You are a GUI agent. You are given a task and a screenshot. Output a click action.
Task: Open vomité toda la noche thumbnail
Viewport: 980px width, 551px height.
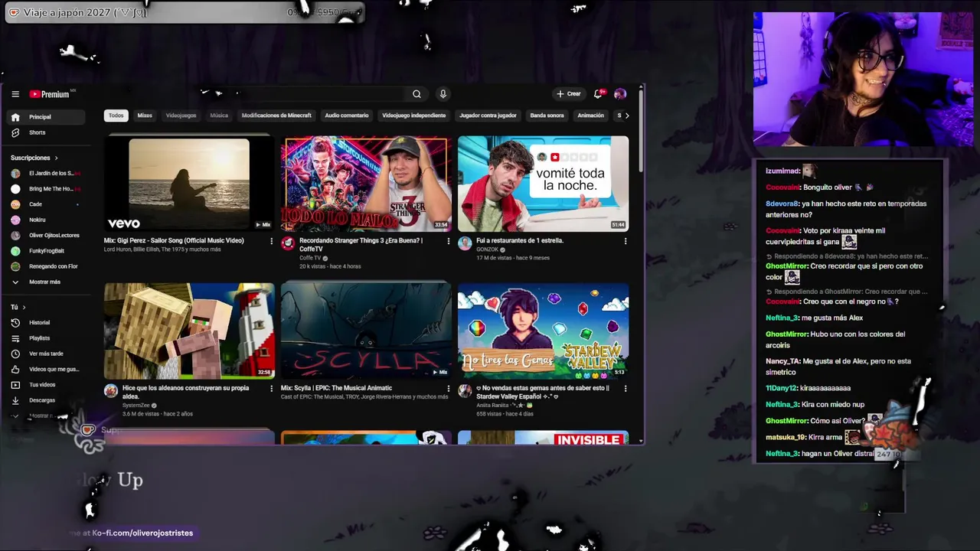tap(543, 184)
